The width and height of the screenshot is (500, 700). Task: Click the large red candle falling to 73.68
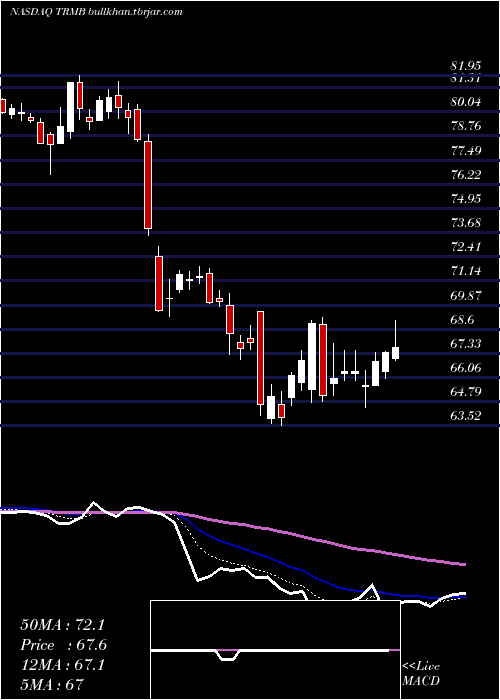148,185
